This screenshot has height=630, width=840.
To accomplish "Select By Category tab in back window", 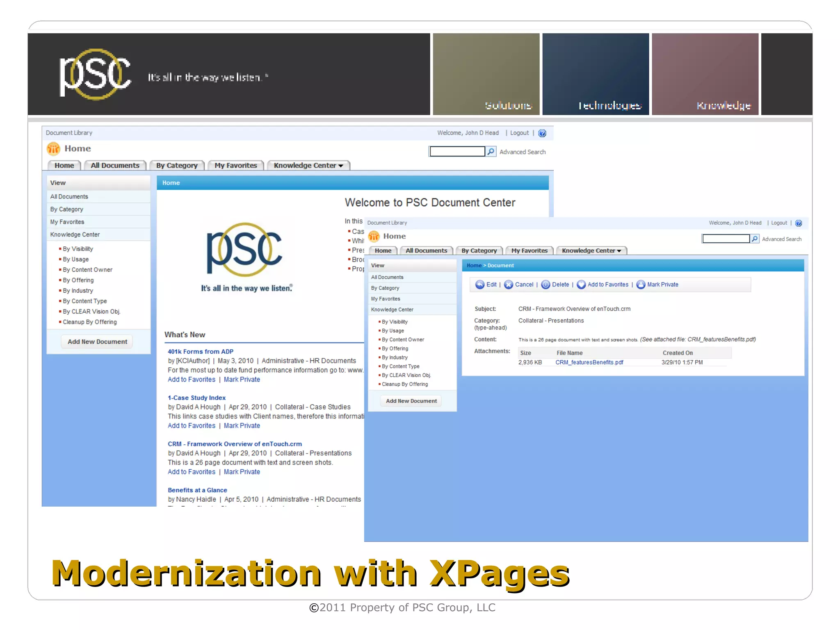I will 177,166.
